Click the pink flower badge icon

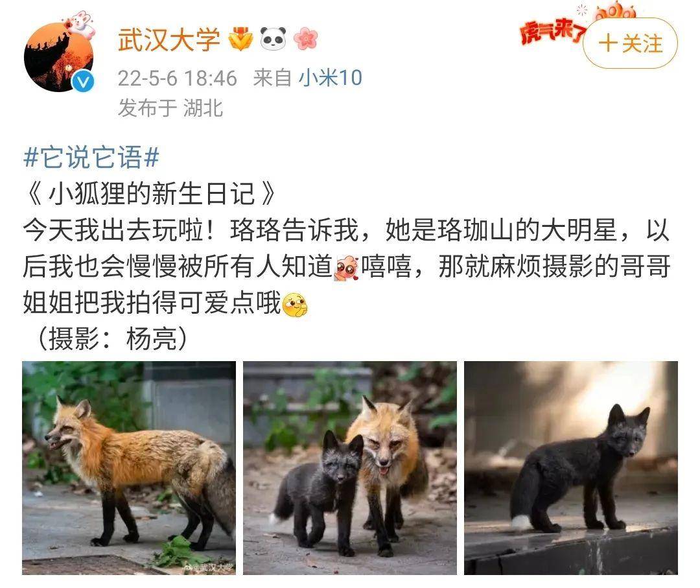click(305, 38)
